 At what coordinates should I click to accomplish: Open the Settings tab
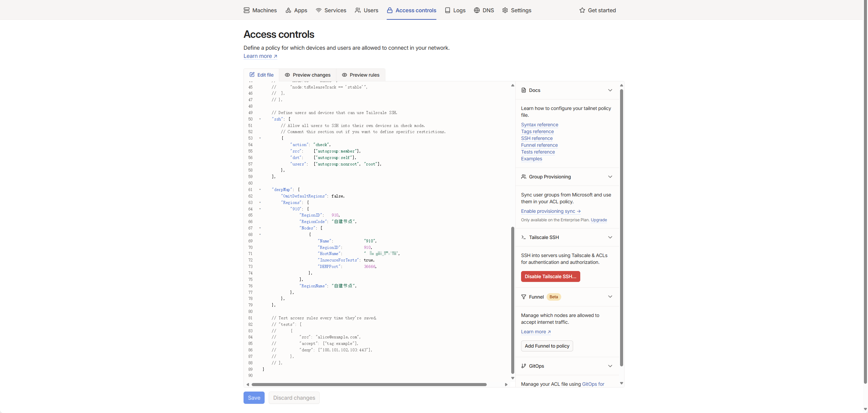coord(517,10)
